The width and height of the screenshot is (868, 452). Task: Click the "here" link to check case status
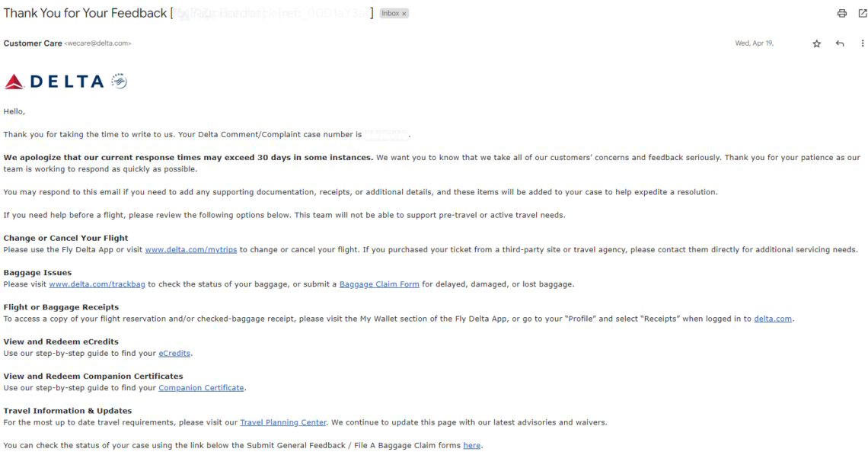pos(471,445)
